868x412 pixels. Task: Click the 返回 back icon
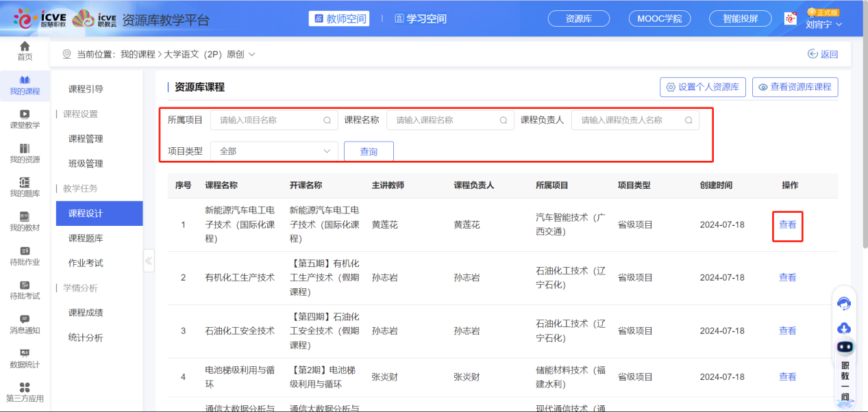[813, 54]
